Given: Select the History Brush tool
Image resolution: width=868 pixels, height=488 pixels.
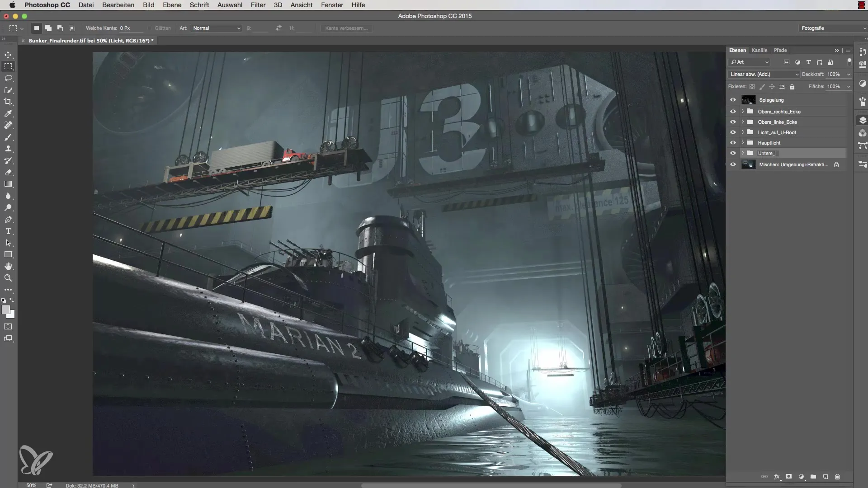Looking at the screenshot, I should 8,160.
